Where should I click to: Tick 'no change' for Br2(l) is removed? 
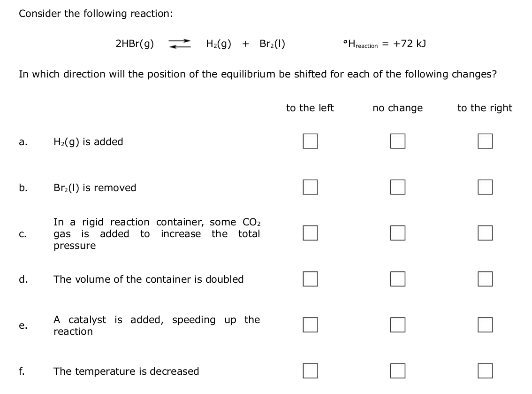[398, 187]
